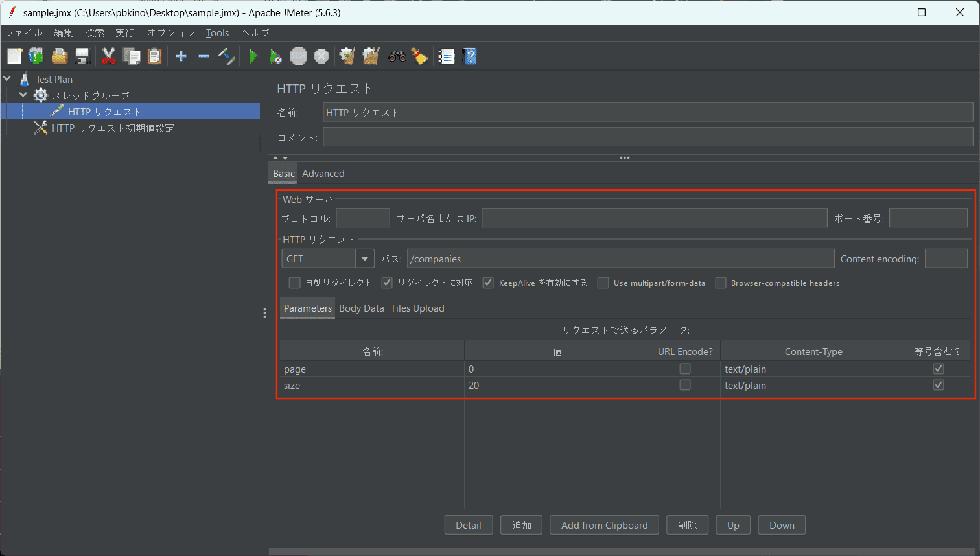Image resolution: width=980 pixels, height=556 pixels.
Task: Select the Parameters tab
Action: point(308,308)
